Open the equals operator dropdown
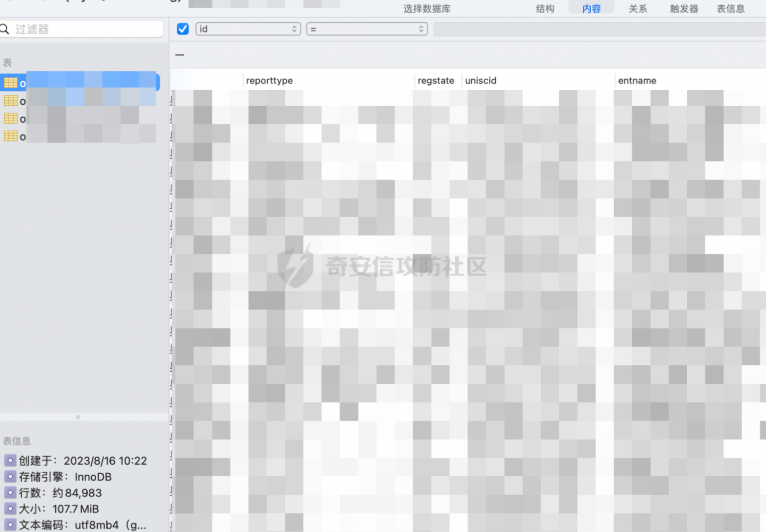Image resolution: width=766 pixels, height=532 pixels. [x=367, y=29]
